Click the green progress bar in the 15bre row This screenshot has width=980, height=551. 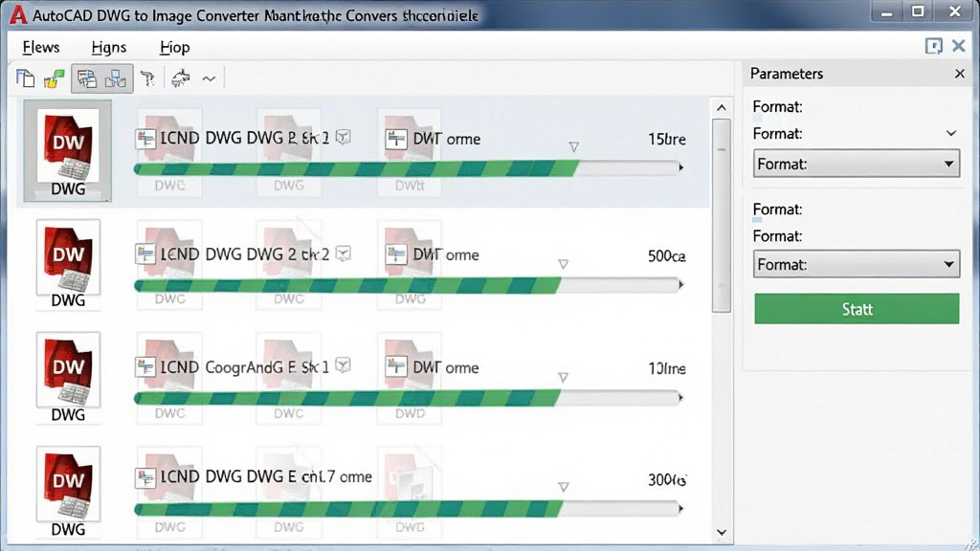click(356, 168)
